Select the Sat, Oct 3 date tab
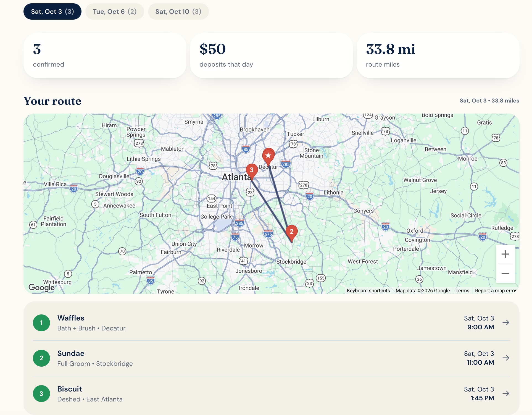 [52, 12]
